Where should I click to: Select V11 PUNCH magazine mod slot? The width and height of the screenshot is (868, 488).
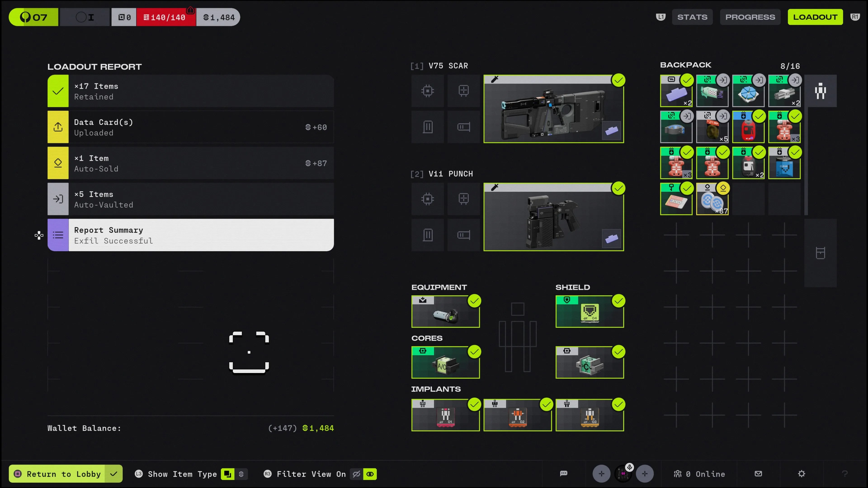tap(428, 235)
